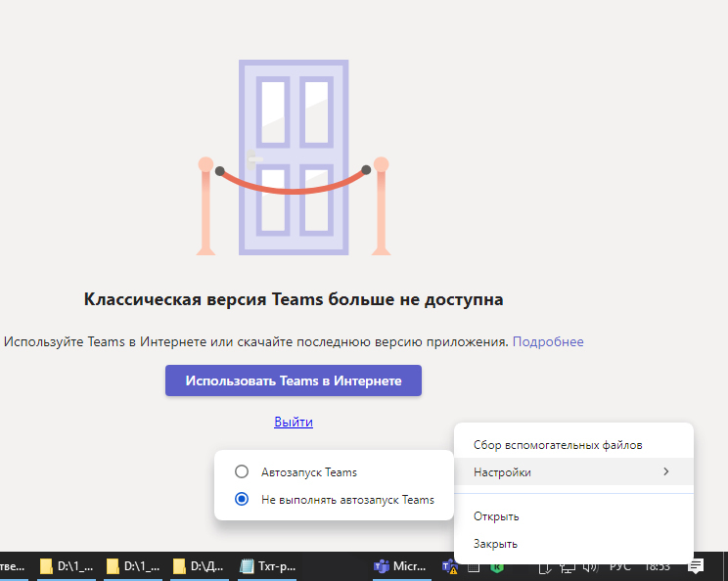Open the green Kaspersky tray icon

pos(497,565)
